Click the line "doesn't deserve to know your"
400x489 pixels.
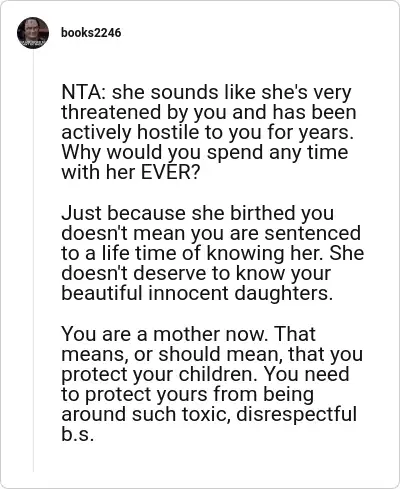pyautogui.click(x=196, y=273)
